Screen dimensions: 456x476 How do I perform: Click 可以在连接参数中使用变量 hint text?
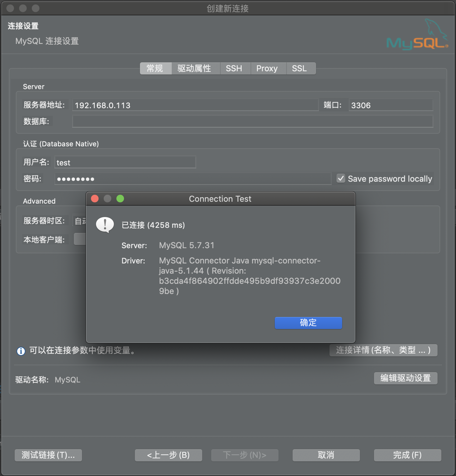(83, 350)
